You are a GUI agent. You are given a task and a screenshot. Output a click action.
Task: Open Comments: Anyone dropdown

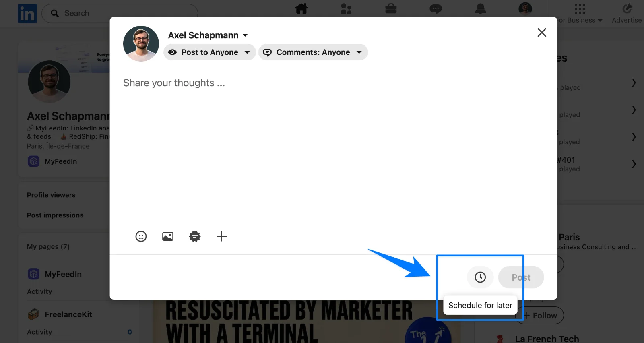(x=313, y=52)
